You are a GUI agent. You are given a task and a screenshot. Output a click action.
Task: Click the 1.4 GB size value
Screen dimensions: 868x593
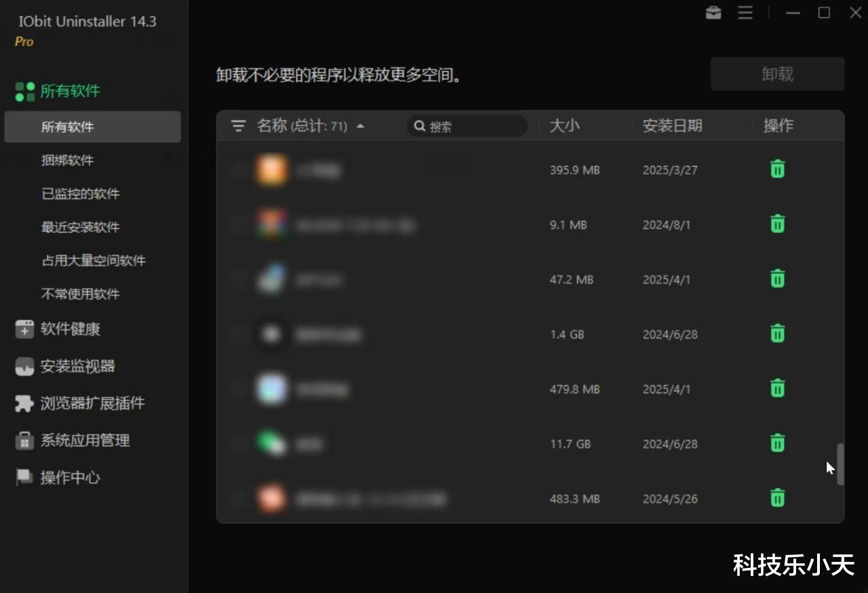(567, 335)
